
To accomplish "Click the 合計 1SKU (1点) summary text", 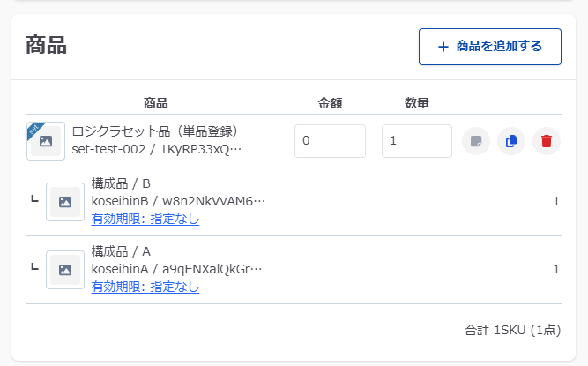I will click(x=511, y=330).
